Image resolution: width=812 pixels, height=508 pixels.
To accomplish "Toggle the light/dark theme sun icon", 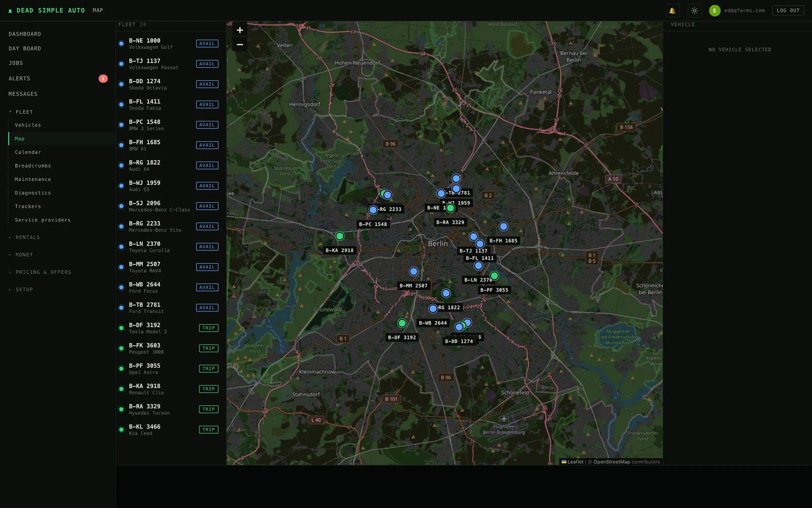I will pos(694,11).
